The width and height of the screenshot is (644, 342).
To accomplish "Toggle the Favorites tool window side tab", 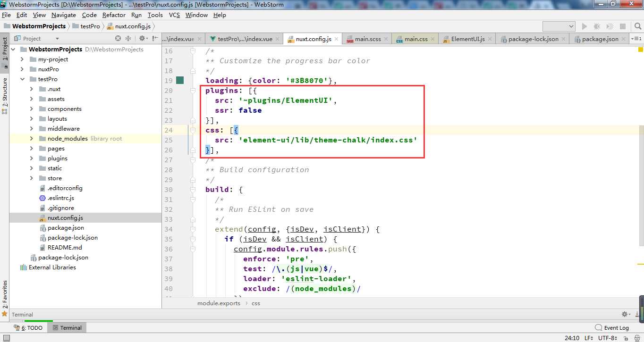I will coord(5,298).
